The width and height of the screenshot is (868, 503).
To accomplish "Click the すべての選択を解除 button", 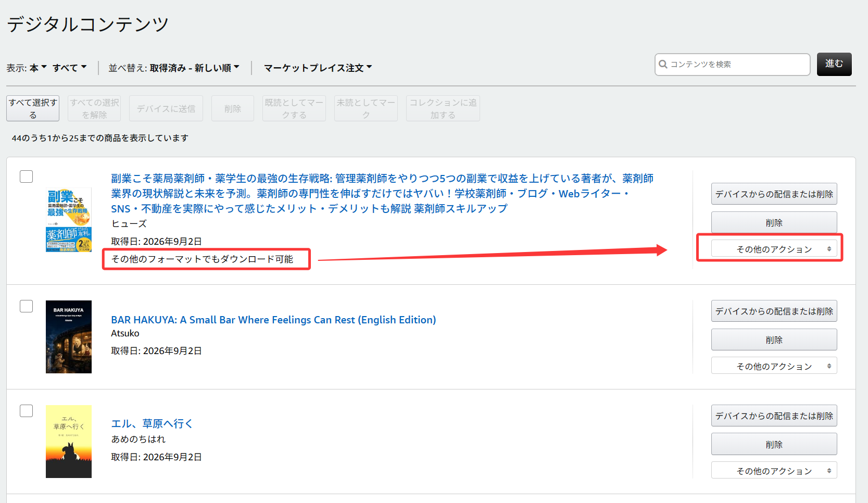I will point(94,108).
